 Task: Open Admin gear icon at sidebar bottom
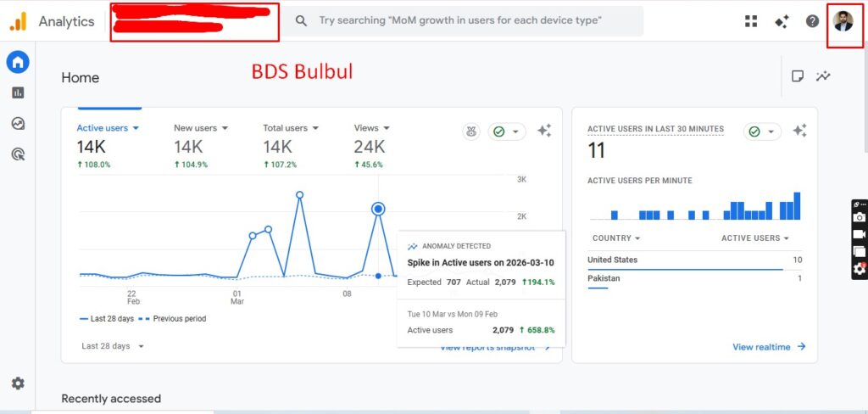(x=19, y=383)
